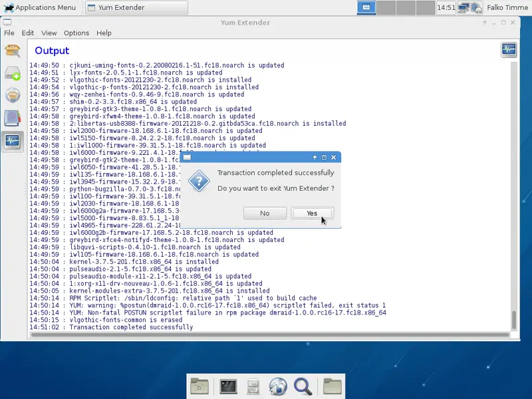The height and width of the screenshot is (399, 532).
Task: Select log line 'RPM Scriptlet: /sbin/ldconfig'
Action: click(173, 298)
